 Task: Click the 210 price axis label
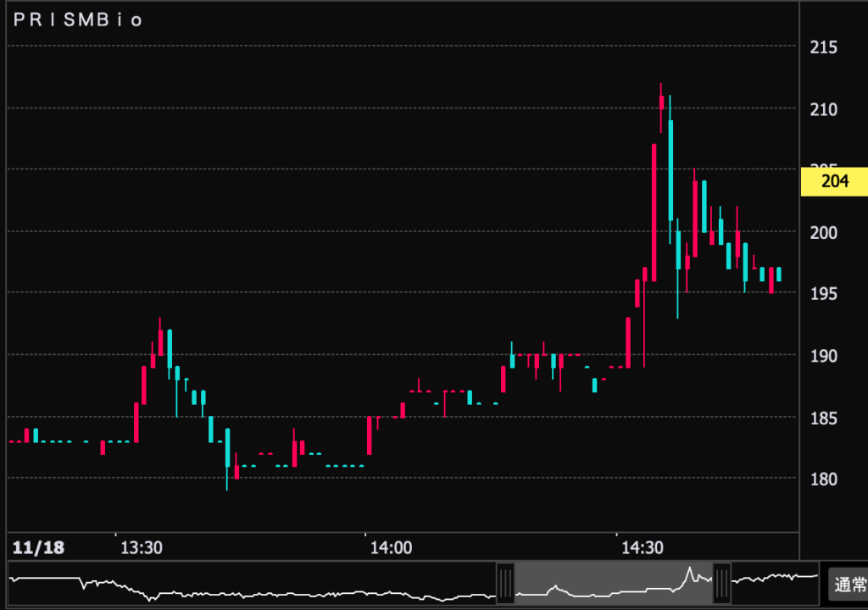(x=824, y=109)
